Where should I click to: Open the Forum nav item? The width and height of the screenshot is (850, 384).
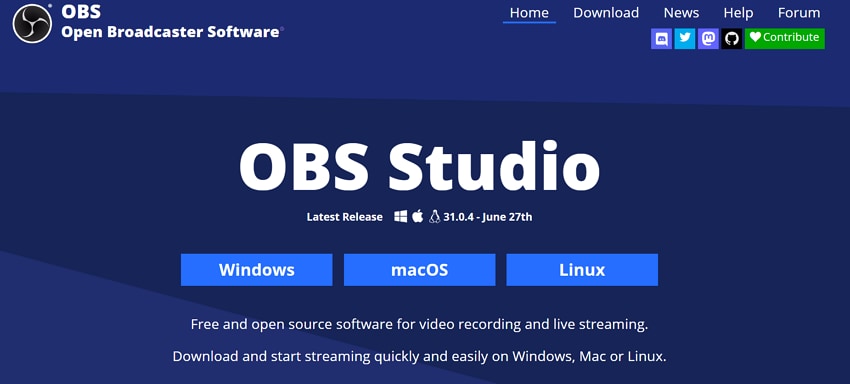[x=799, y=13]
